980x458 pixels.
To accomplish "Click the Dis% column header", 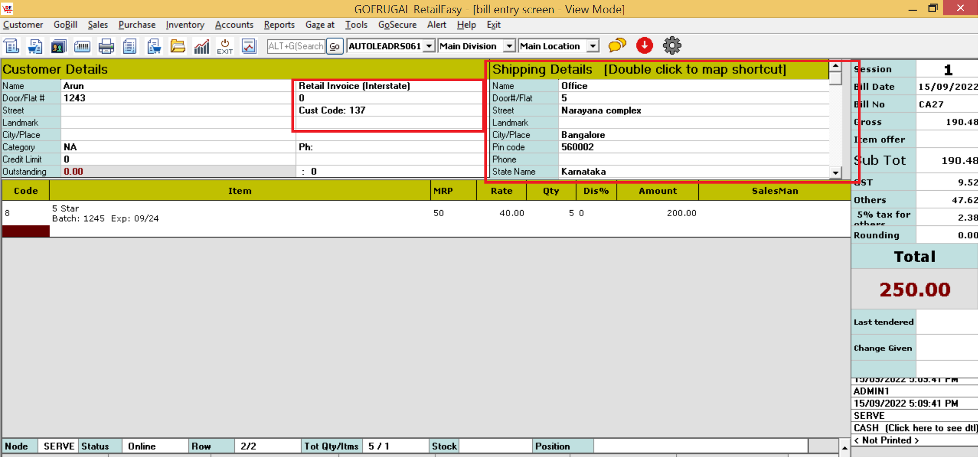I will 596,191.
